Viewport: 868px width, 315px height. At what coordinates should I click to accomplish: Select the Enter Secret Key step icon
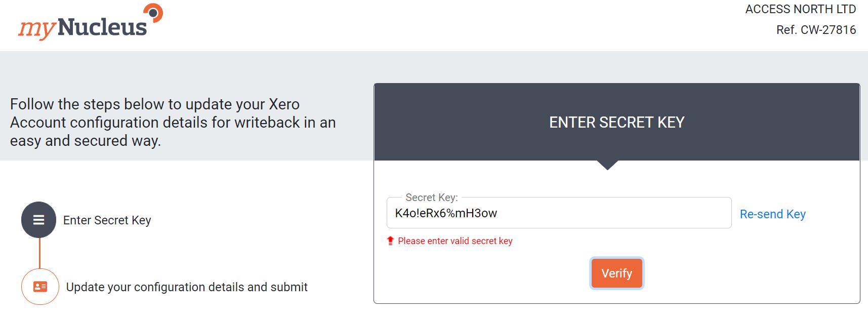click(39, 220)
